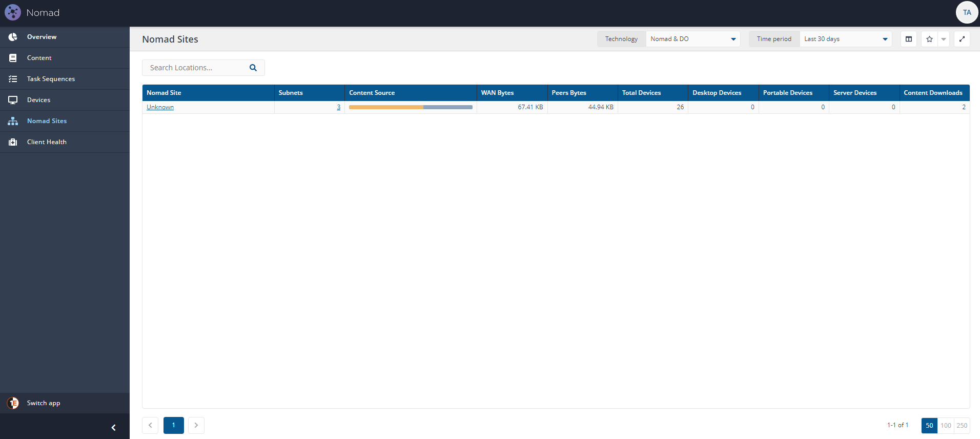
Task: Open the Task Sequences menu item
Action: pos(65,79)
